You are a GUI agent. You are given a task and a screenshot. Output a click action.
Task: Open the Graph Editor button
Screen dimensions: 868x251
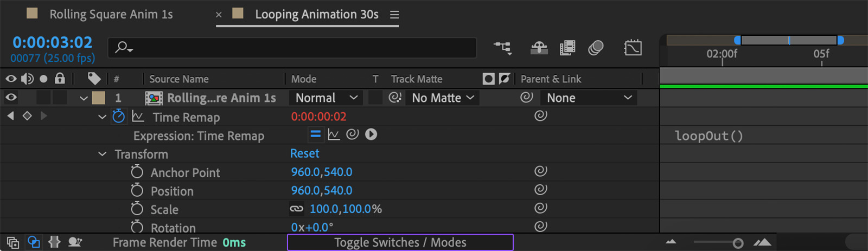click(x=633, y=48)
